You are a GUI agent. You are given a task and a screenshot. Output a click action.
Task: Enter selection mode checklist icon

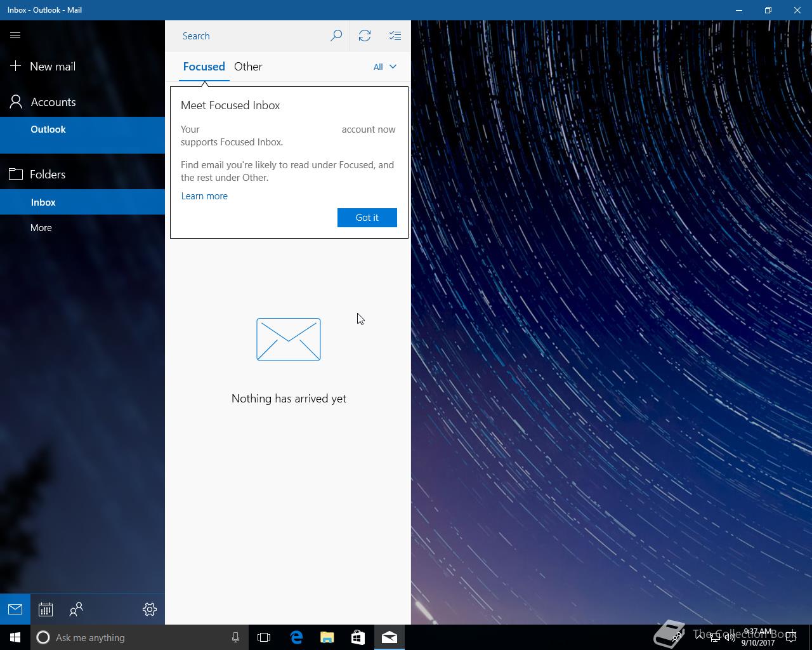pyautogui.click(x=395, y=36)
